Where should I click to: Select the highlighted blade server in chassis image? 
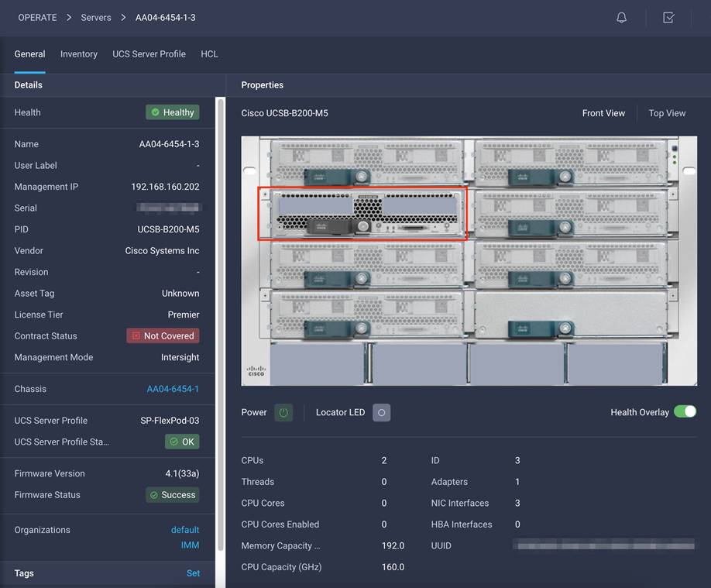coord(362,213)
